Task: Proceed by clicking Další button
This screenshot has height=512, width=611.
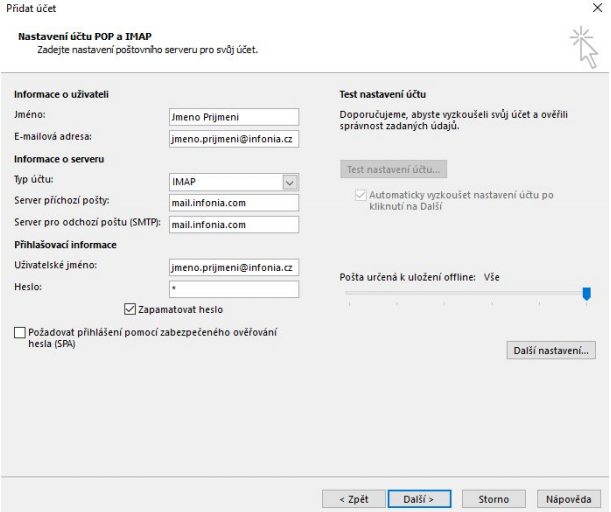Action: pos(417,499)
